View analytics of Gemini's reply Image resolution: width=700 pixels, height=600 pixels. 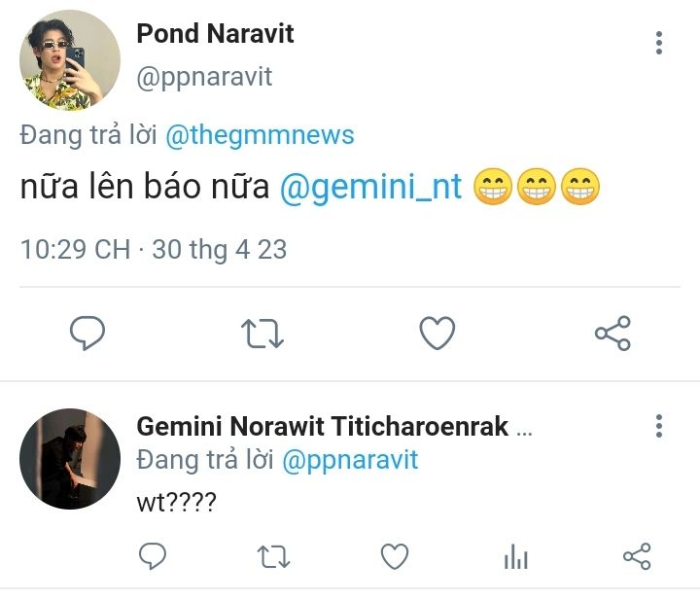(x=516, y=556)
